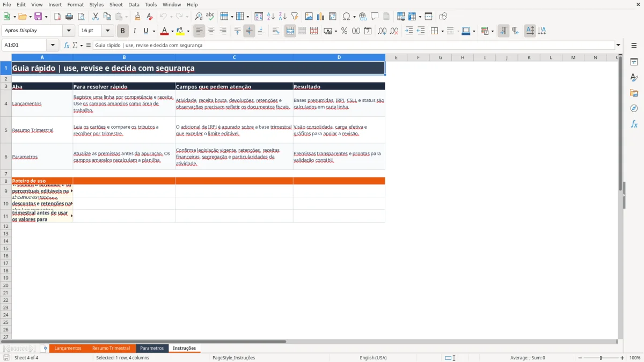
Task: Click the AutoFilter funnel icon
Action: pyautogui.click(x=295, y=17)
